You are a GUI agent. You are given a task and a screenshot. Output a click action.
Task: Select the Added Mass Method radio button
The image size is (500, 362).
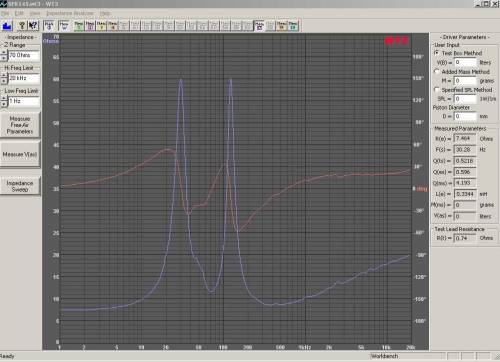pyautogui.click(x=436, y=71)
